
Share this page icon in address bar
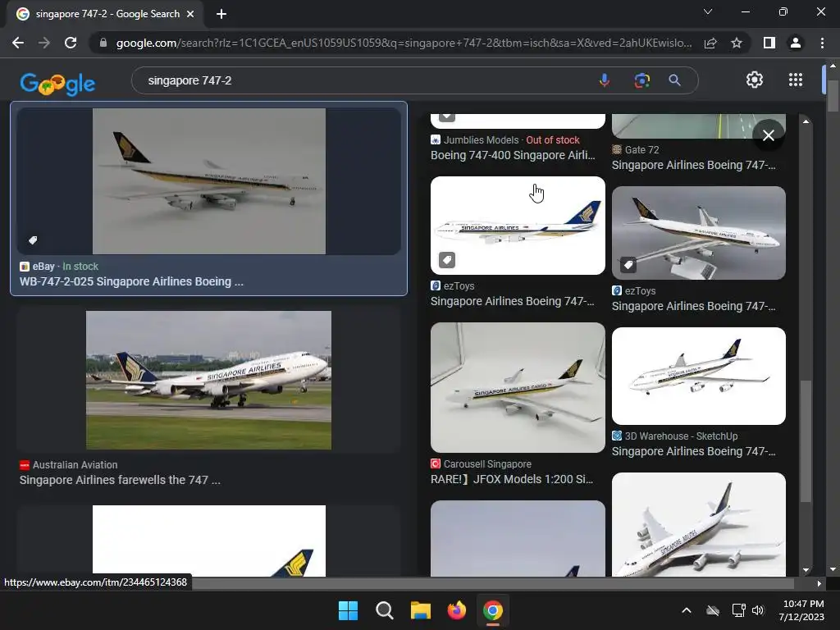(x=710, y=43)
